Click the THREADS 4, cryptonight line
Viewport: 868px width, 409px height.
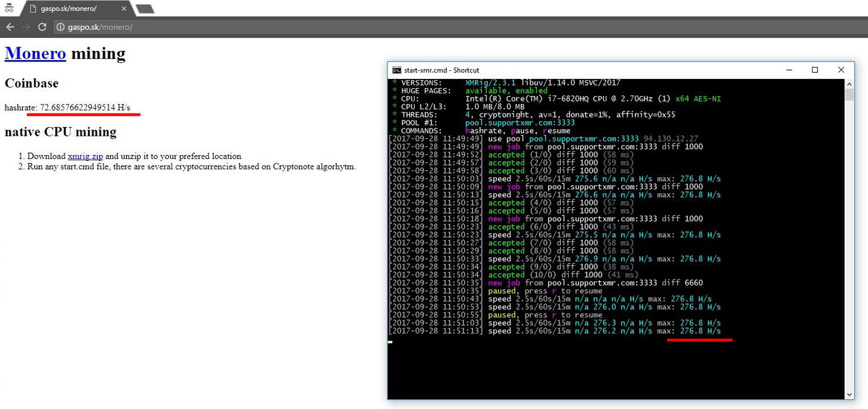(x=534, y=115)
